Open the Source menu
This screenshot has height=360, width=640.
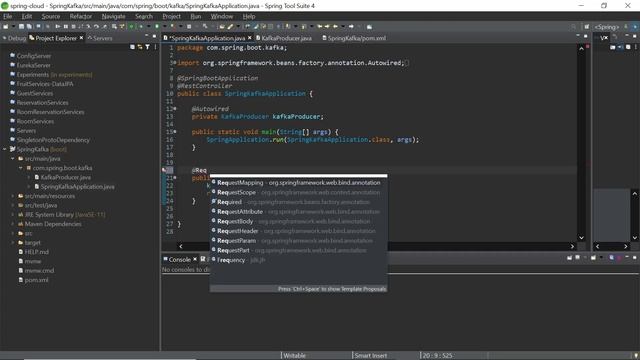[51, 16]
